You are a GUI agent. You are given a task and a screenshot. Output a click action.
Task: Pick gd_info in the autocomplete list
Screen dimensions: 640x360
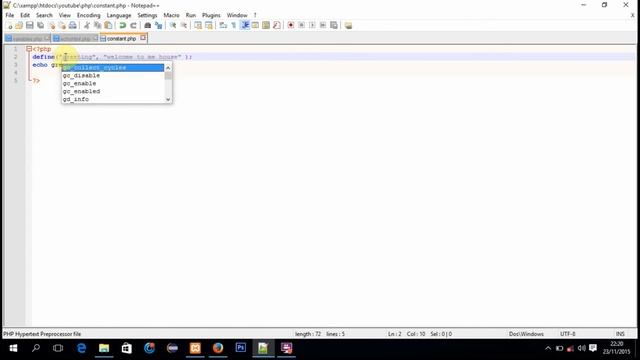(x=113, y=99)
